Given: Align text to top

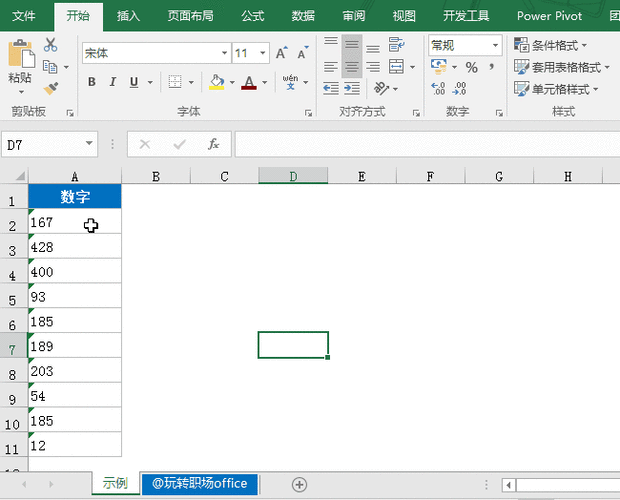Looking at the screenshot, I should tap(331, 41).
